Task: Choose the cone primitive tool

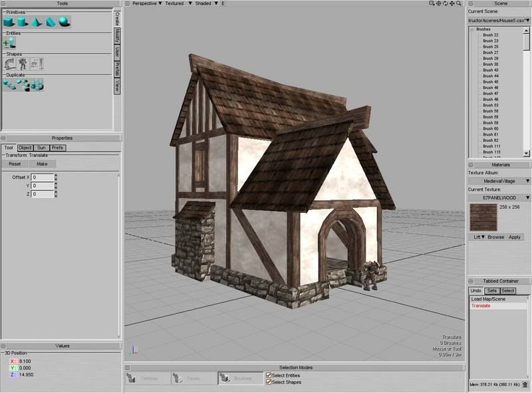Action: tap(37, 22)
